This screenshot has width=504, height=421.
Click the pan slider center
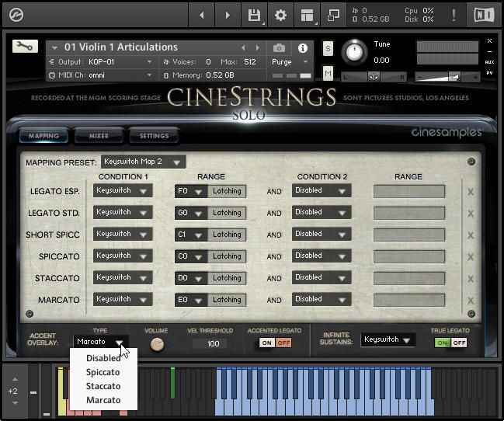tap(374, 77)
